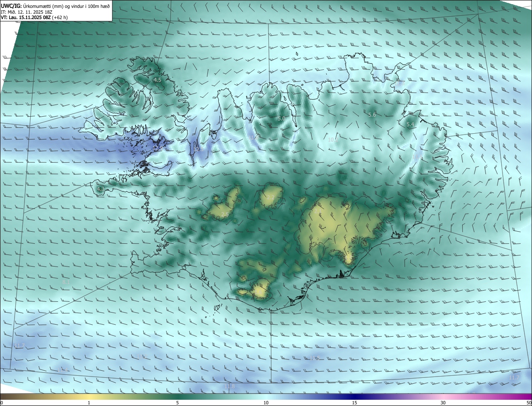532x406 pixels.
Task: Click the color scale tick label 30
Action: 443,403
